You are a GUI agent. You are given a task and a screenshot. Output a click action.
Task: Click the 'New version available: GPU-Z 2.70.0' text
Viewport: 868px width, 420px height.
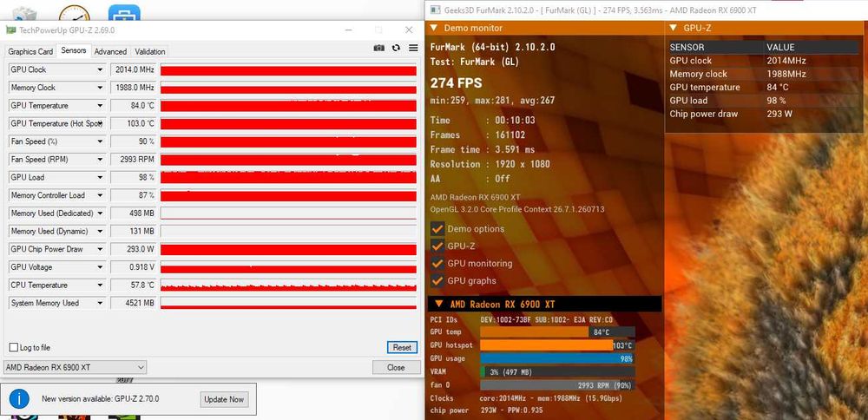[x=100, y=398]
